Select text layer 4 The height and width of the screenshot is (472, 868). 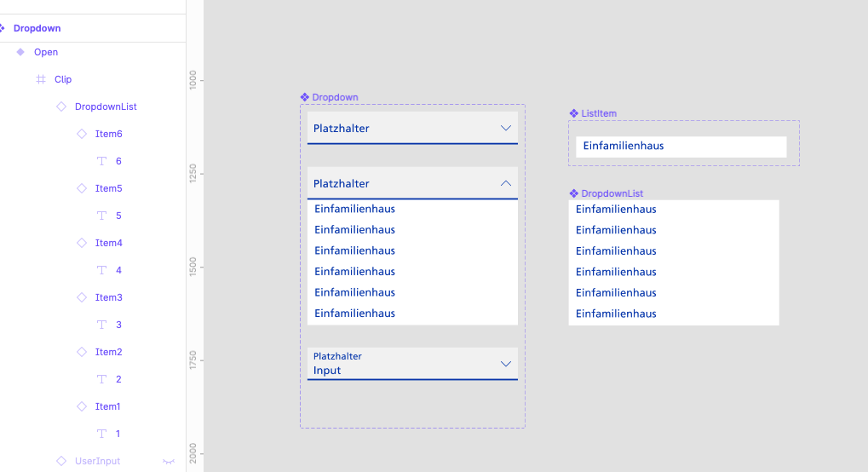tap(118, 270)
